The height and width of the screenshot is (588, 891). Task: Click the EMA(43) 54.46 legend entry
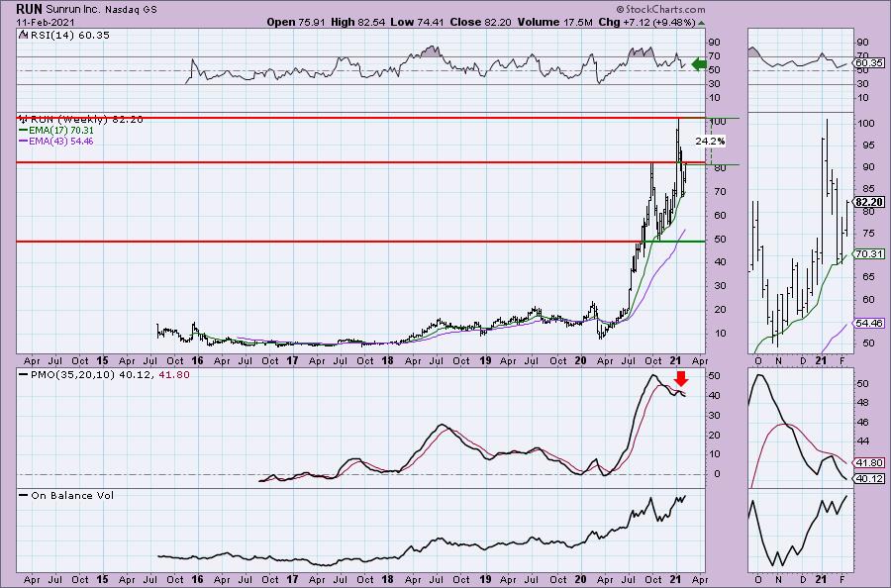tap(61, 141)
